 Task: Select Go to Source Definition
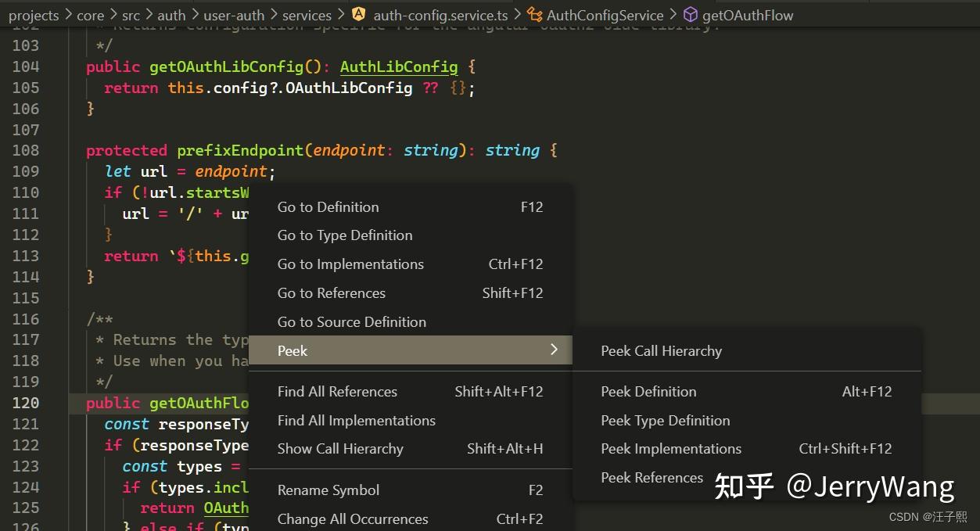[351, 321]
